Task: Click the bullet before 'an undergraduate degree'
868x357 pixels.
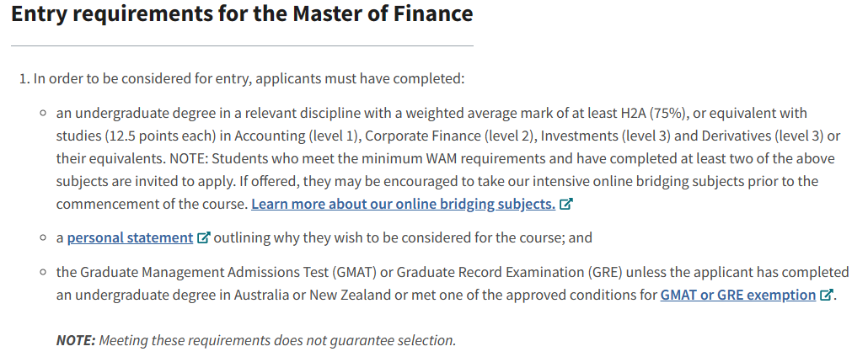Action: [42, 113]
